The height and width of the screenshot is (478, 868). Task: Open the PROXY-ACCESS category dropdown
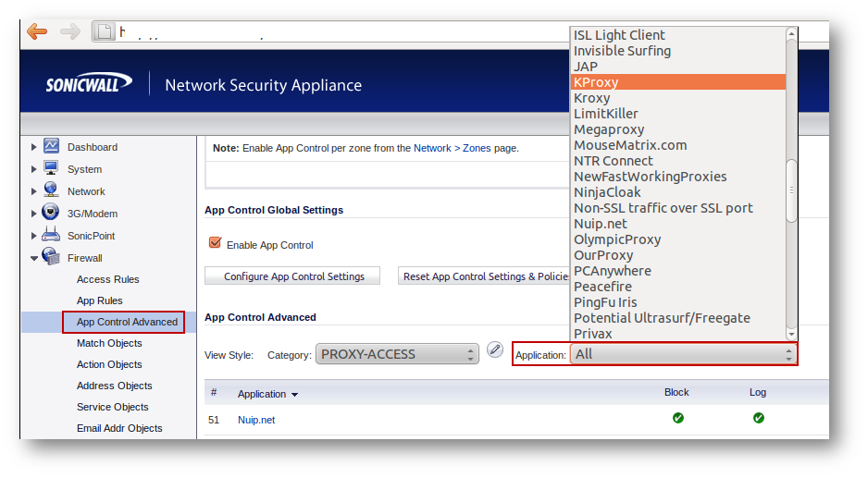pos(397,354)
